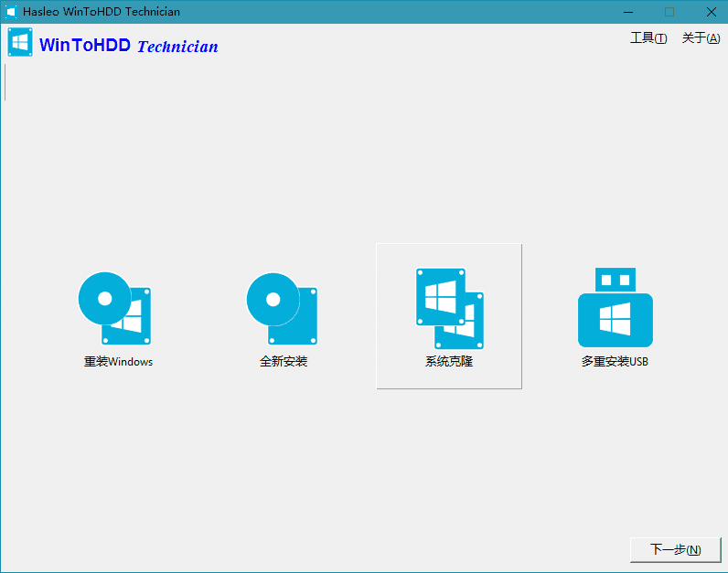This screenshot has height=573, width=728.
Task: Click the WinToHDD logo in the header
Action: (x=20, y=43)
